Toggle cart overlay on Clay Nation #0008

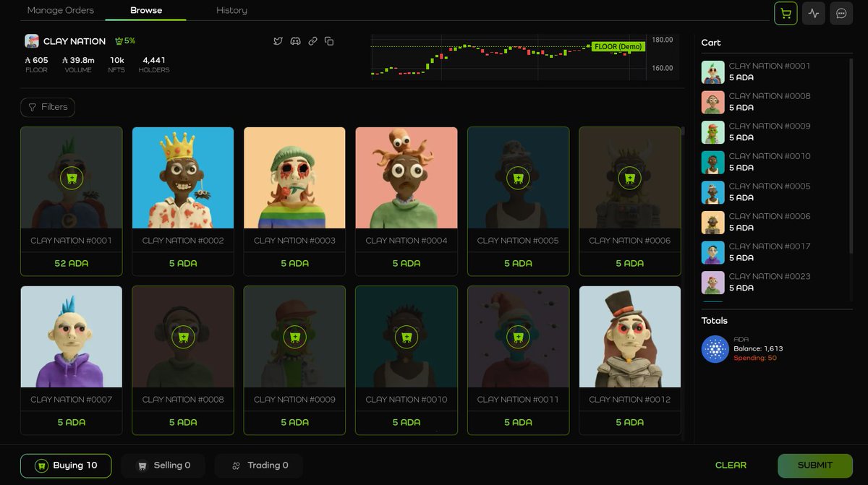pos(183,337)
